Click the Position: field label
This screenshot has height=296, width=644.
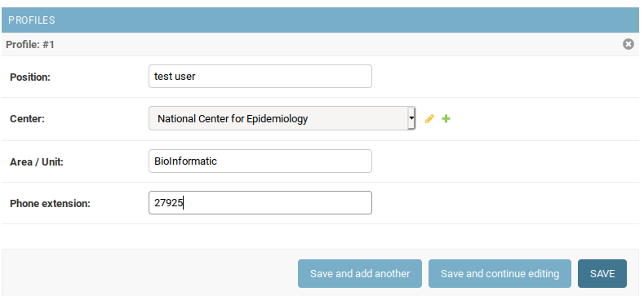click(x=30, y=77)
